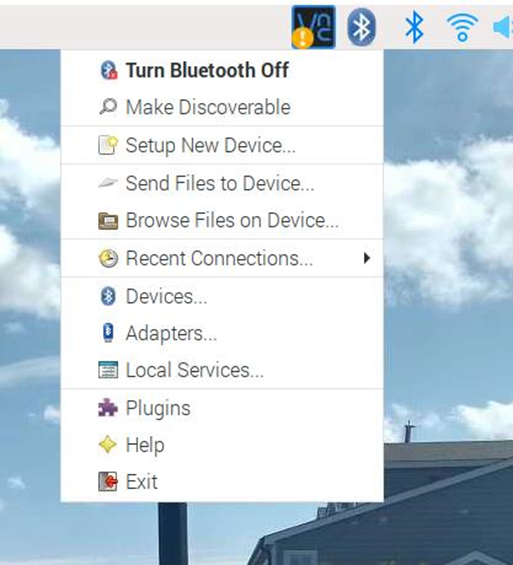
Task: Click the paper plane icon beside Send Files
Action: tap(108, 183)
